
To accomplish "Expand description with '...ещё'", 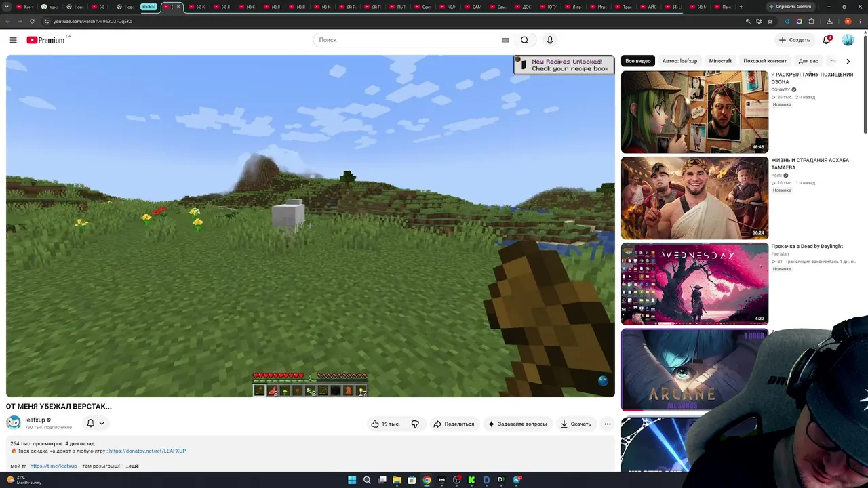I will click(x=132, y=466).
